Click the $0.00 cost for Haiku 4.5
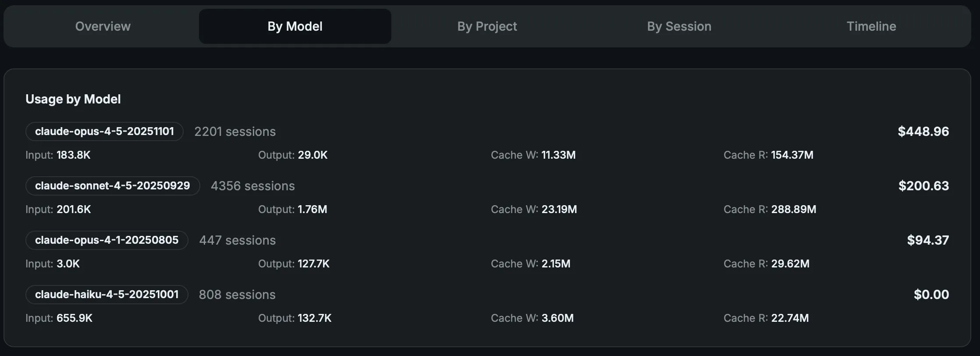 [931, 295]
